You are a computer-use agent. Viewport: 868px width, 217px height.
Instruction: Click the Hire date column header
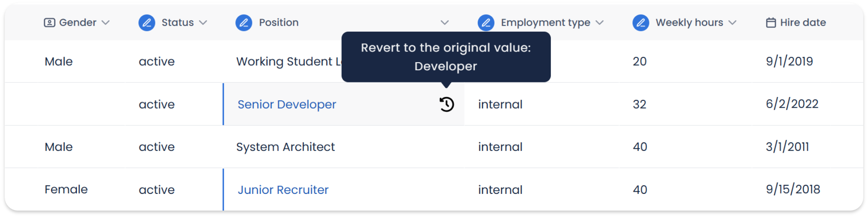(796, 23)
